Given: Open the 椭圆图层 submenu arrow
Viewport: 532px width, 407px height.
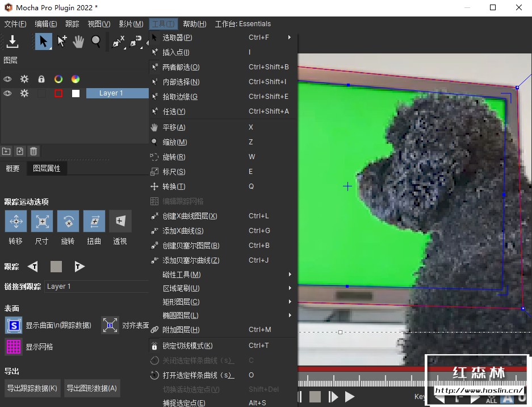Looking at the screenshot, I should (x=290, y=315).
